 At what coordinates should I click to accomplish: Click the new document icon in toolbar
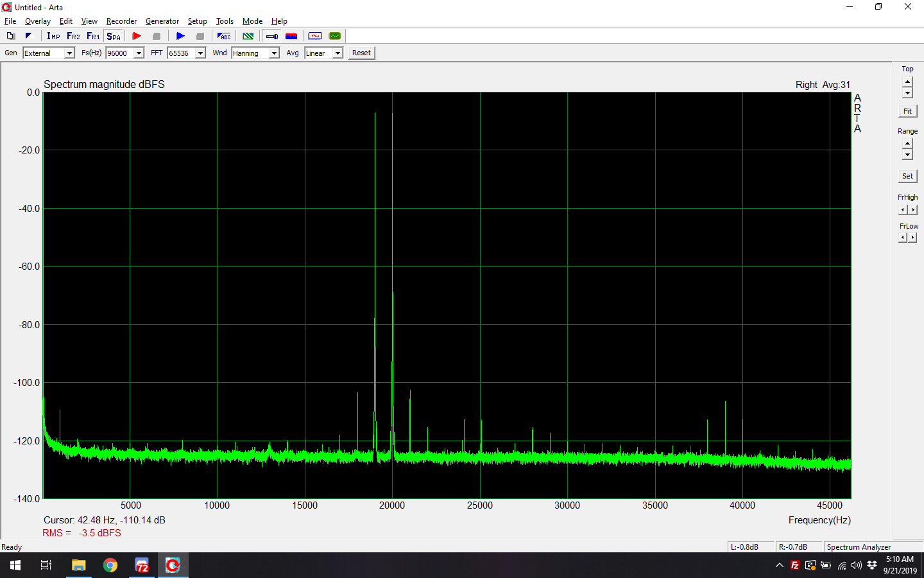[10, 36]
